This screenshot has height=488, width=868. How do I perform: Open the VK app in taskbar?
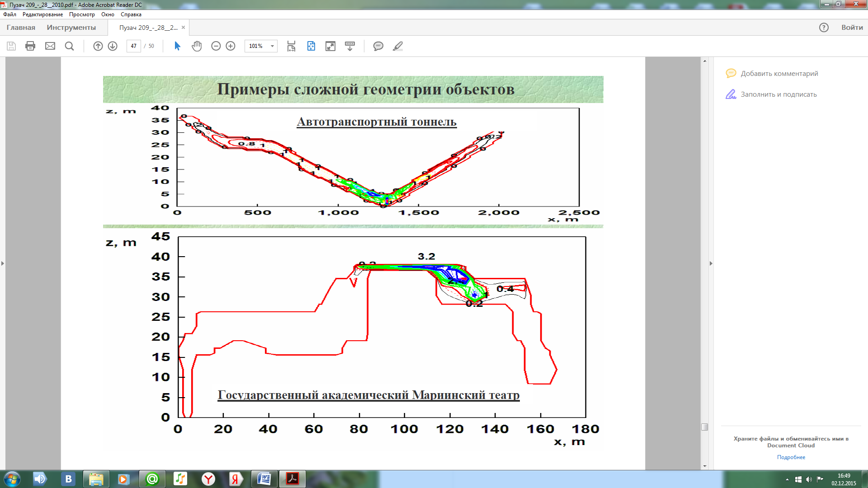[69, 479]
